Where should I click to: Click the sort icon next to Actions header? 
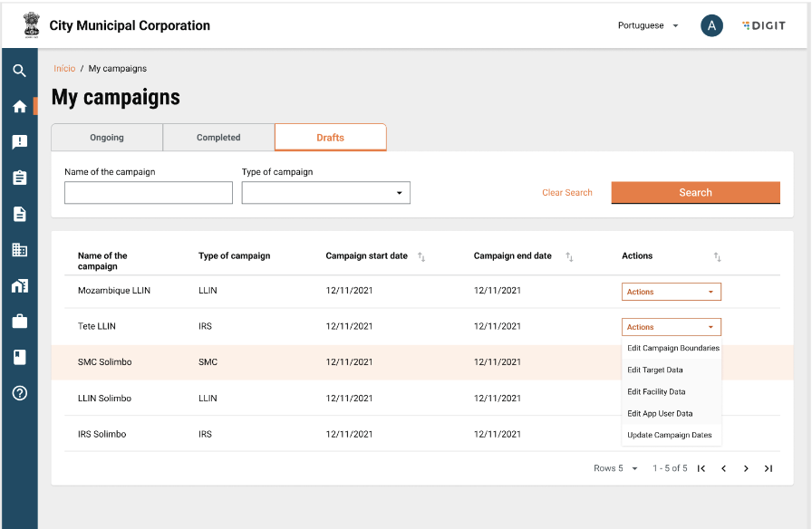coord(717,256)
